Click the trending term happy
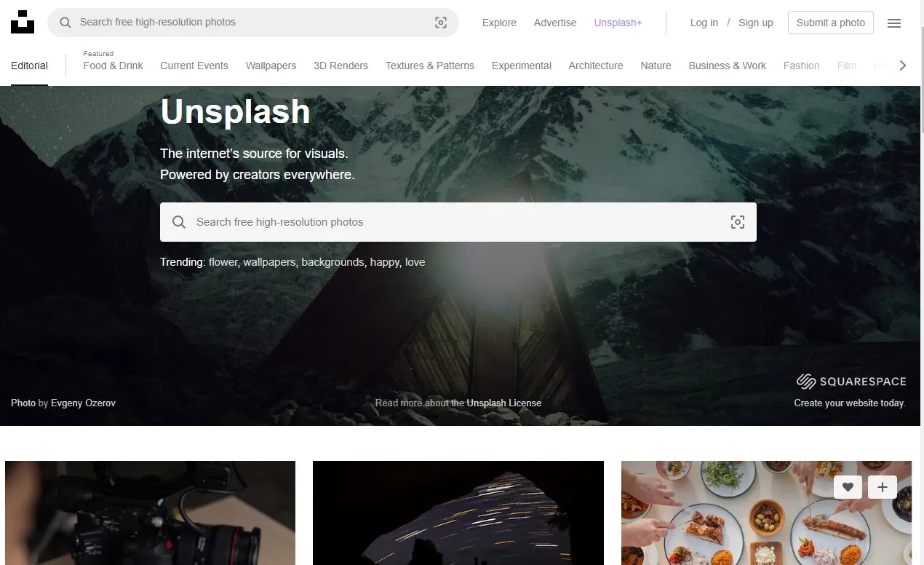This screenshot has width=924, height=565. 385,262
